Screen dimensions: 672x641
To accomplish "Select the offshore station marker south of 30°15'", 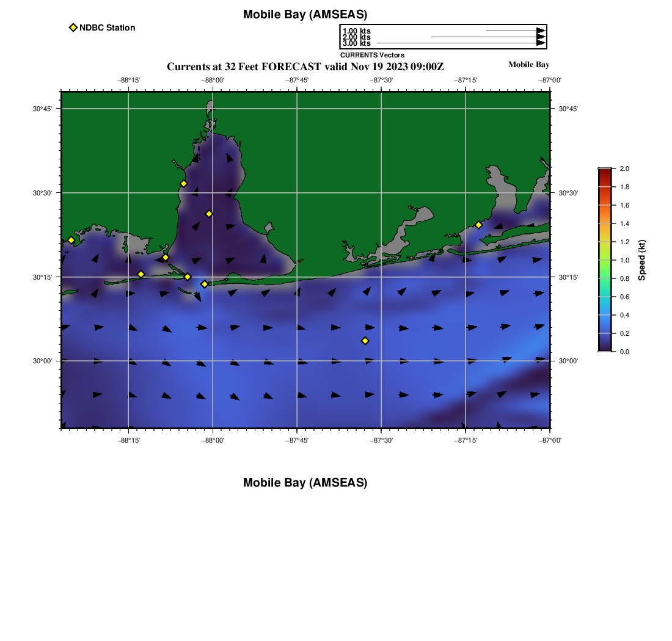I will 365,341.
